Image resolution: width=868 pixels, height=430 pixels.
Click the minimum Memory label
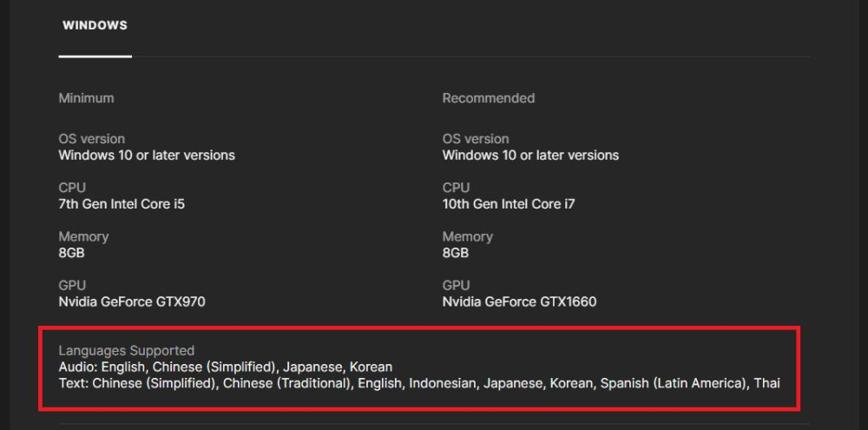click(83, 236)
